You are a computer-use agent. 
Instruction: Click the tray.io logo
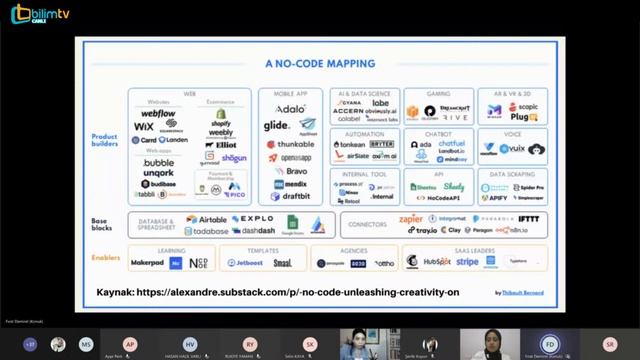pos(422,230)
